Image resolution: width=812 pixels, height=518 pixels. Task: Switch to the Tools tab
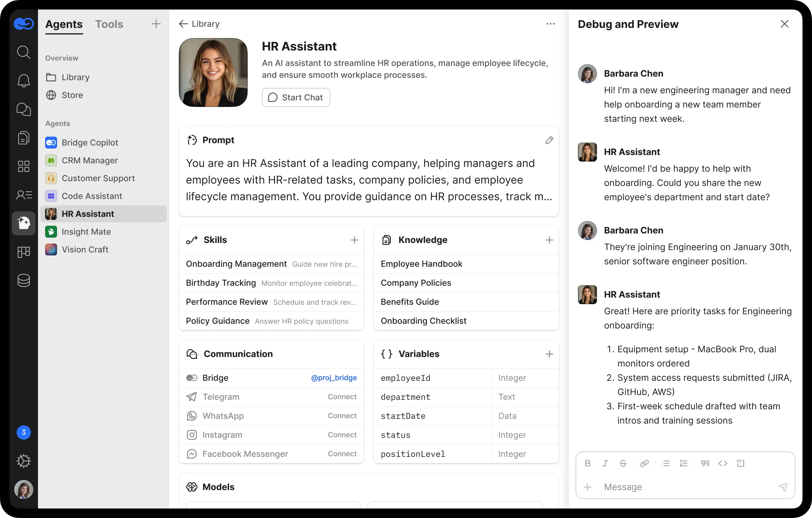pyautogui.click(x=109, y=24)
